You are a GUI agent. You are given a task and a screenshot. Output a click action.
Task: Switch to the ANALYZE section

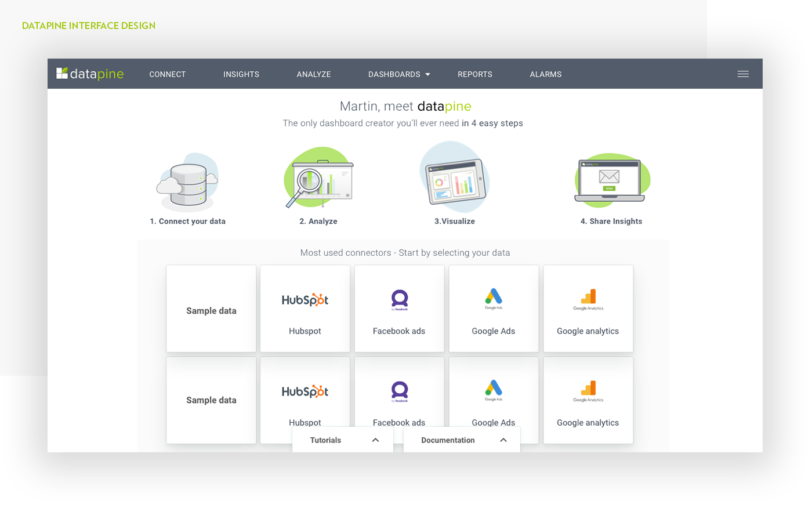pos(314,74)
